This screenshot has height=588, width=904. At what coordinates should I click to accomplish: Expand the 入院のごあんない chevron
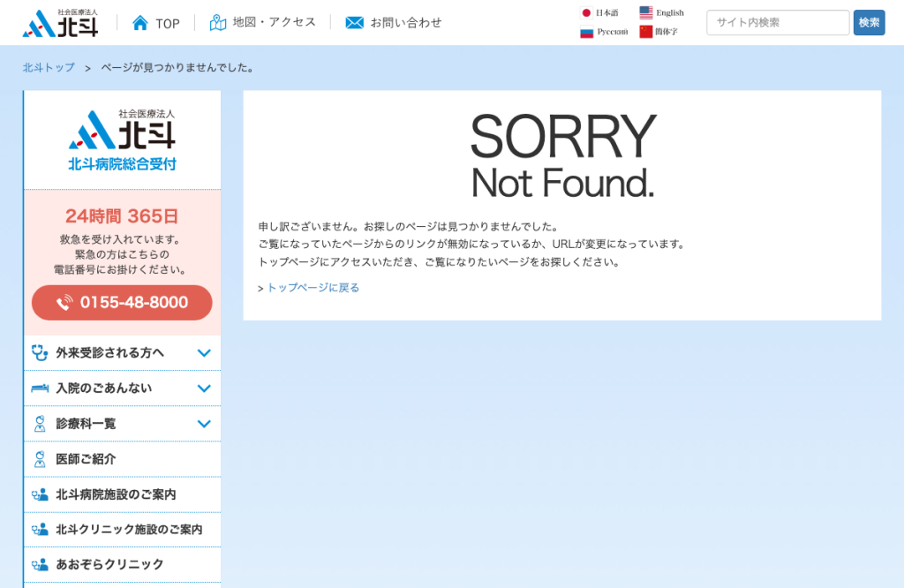point(204,388)
